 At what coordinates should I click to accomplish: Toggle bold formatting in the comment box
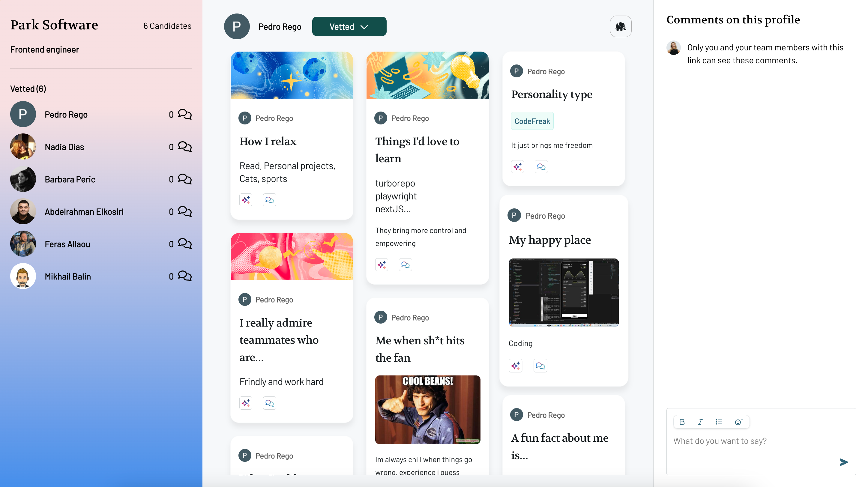coord(682,422)
